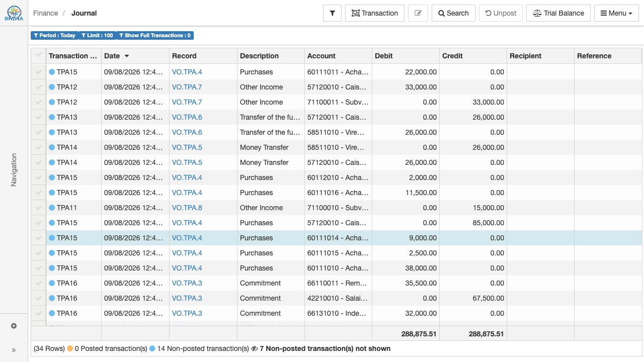Screen dimensions: 644x362
Task: Open the filter funnel toolbar button
Action: (332, 13)
